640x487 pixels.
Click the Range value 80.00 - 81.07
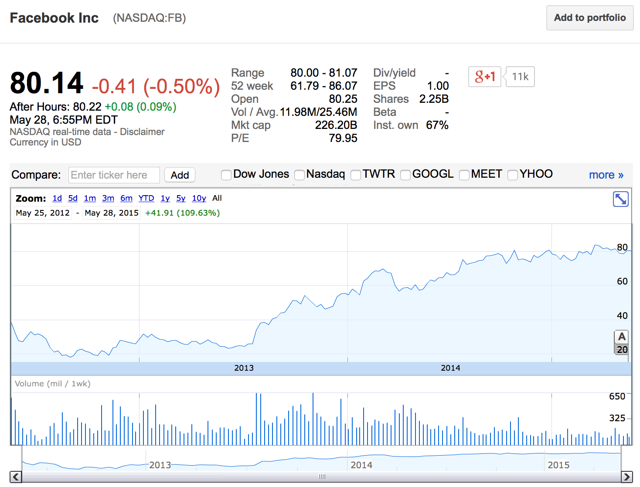324,73
